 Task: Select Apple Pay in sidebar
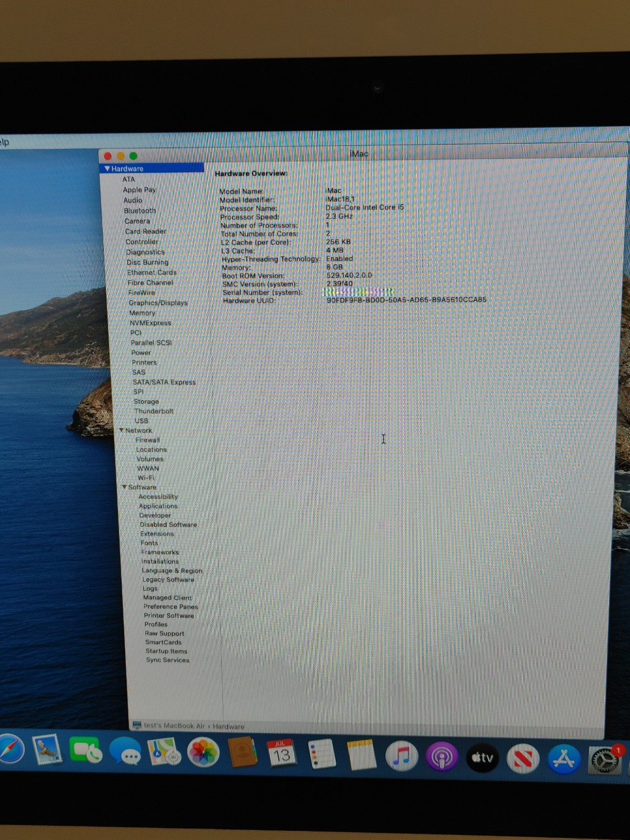click(139, 190)
